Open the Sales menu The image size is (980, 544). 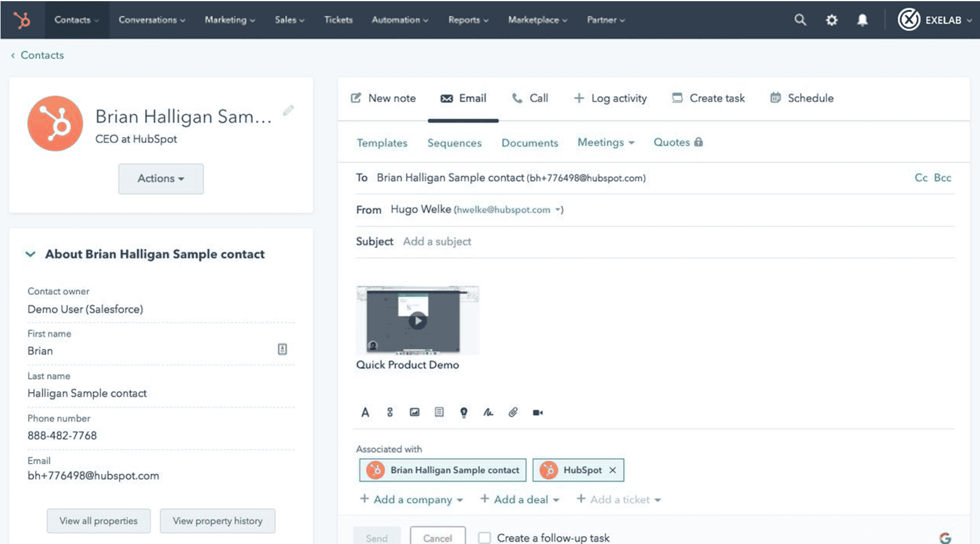(x=289, y=20)
